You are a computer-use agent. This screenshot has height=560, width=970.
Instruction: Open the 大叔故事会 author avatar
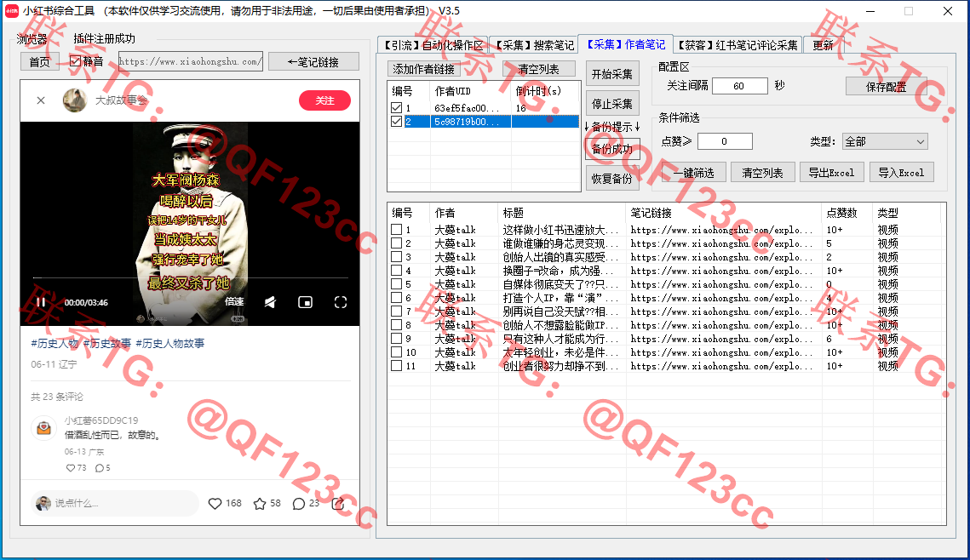75,100
